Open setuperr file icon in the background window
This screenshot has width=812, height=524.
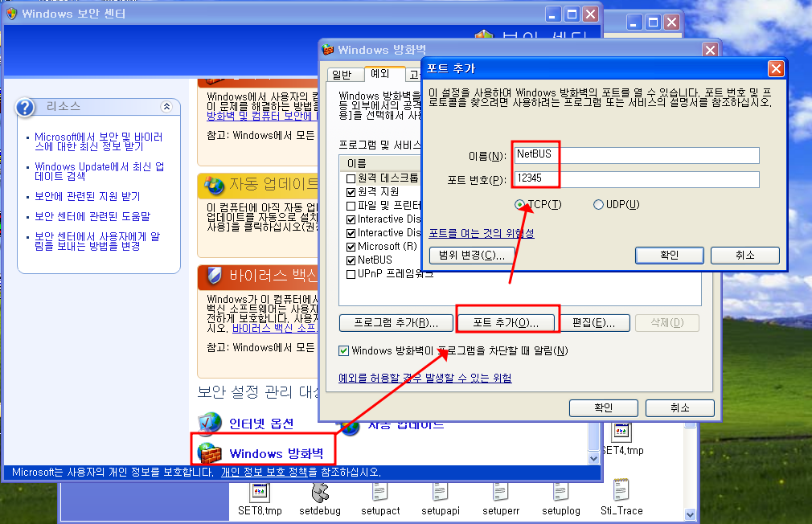click(500, 492)
